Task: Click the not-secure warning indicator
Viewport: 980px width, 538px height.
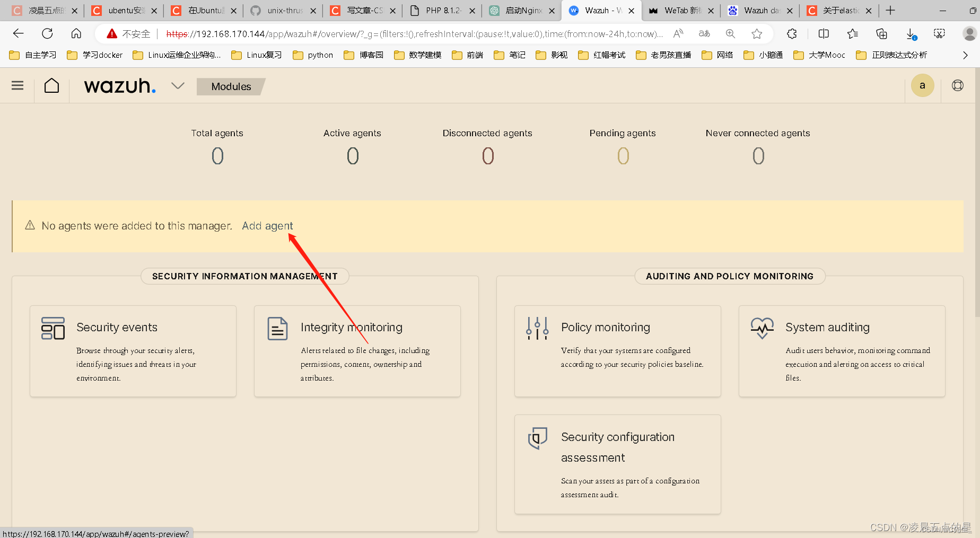Action: [128, 34]
